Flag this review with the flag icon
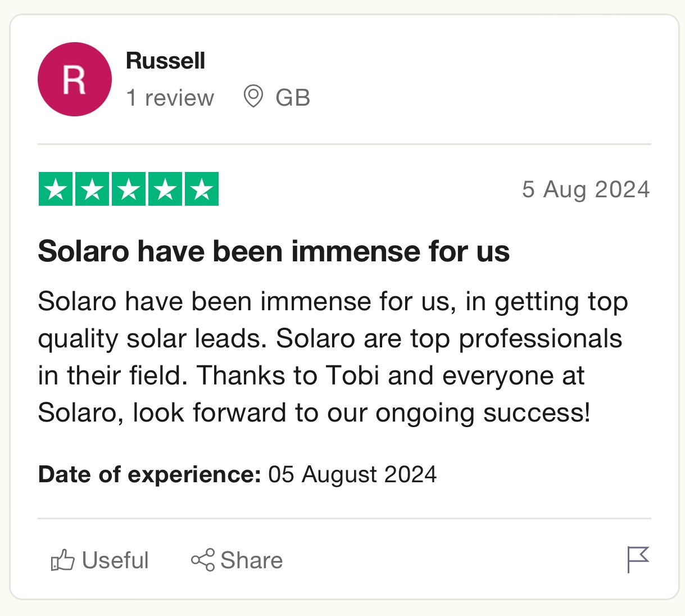 [x=638, y=559]
